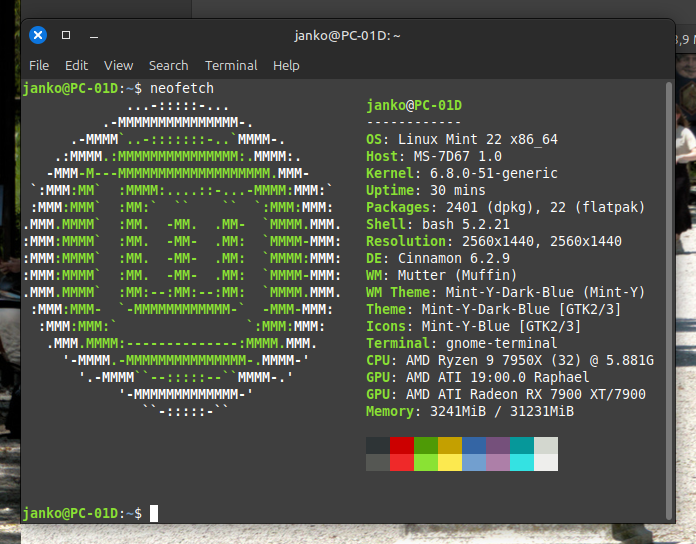
Task: Open the Search menu
Action: [169, 66]
